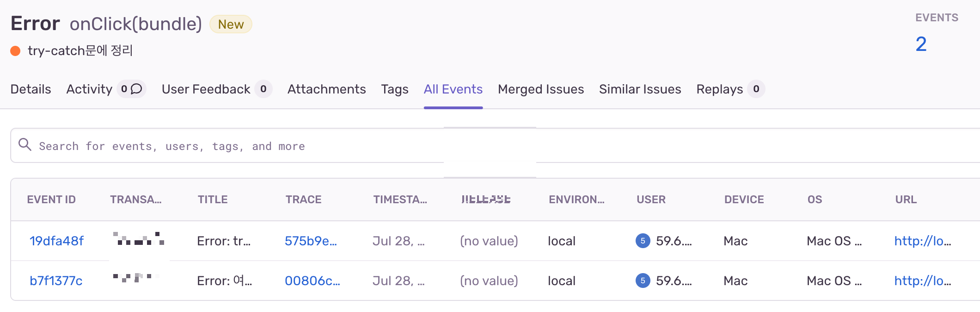980x312 pixels.
Task: Open the URL link in the 19dfa48f row
Action: (x=923, y=241)
